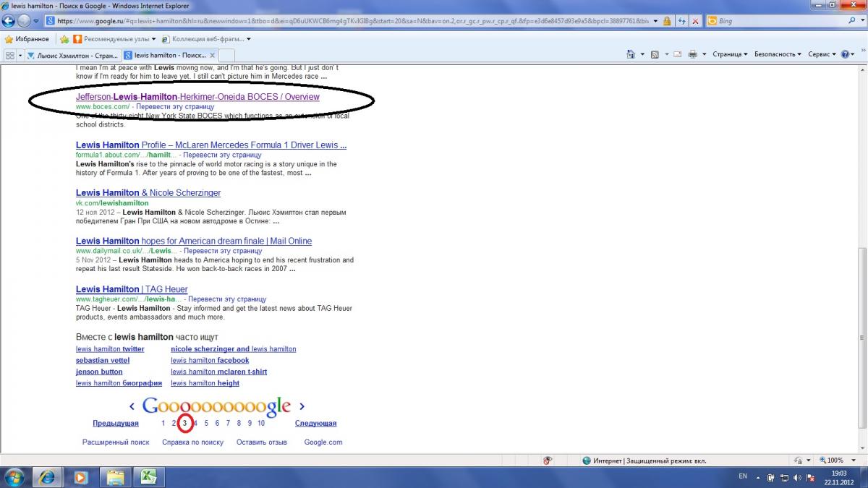Viewport: 868px width, 488px height.
Task: Click the RSS feeds icon
Action: 655,54
